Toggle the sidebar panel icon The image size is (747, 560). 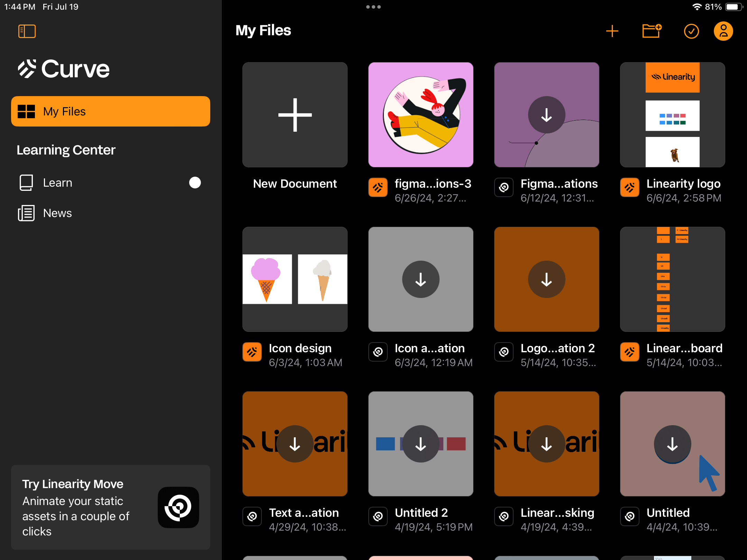tap(27, 31)
